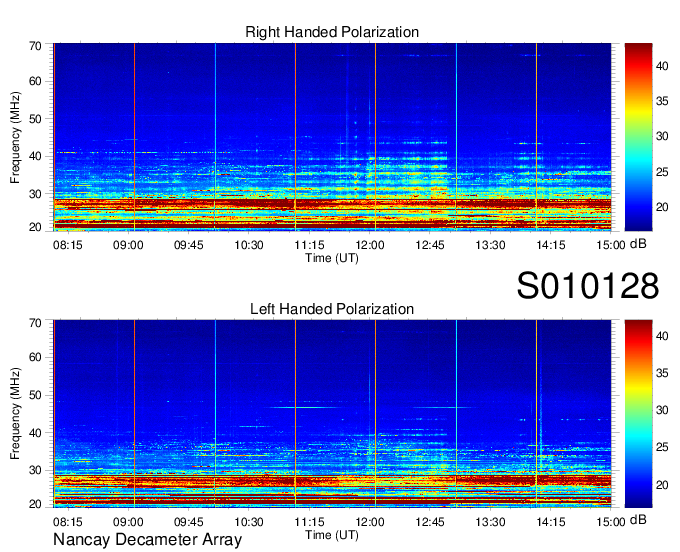Click the 30 MHz label on the bottom plot

coord(35,470)
